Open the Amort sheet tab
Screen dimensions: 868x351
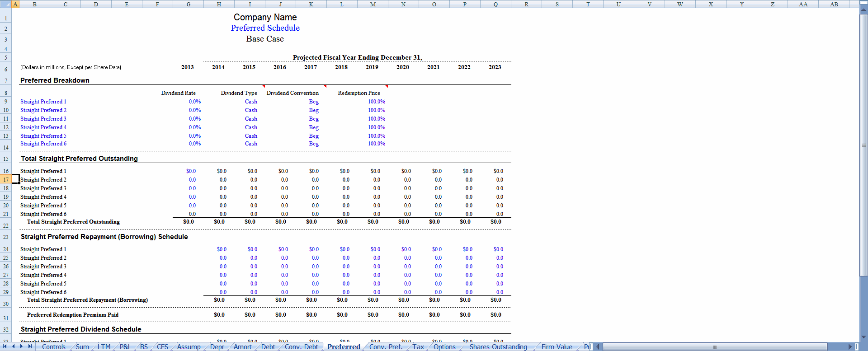click(243, 347)
